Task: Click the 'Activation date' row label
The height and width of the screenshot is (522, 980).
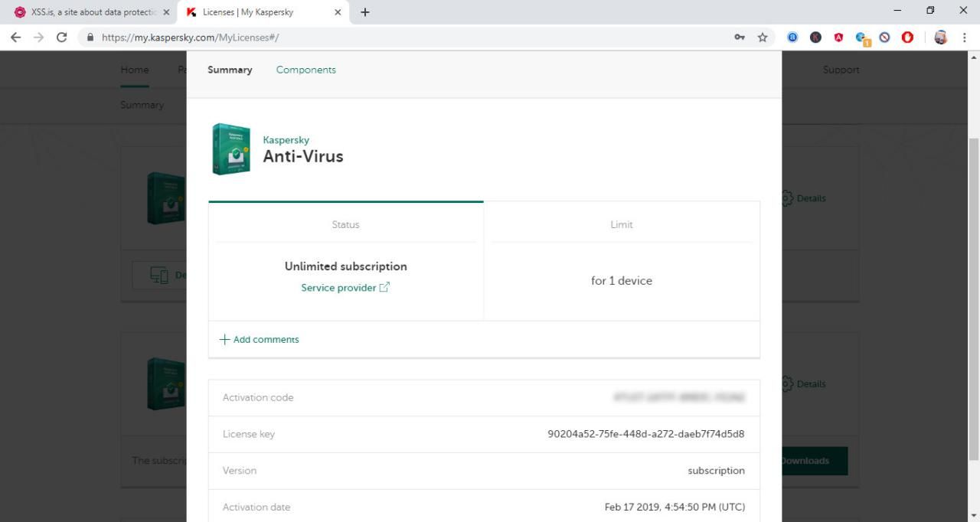Action: [x=256, y=507]
